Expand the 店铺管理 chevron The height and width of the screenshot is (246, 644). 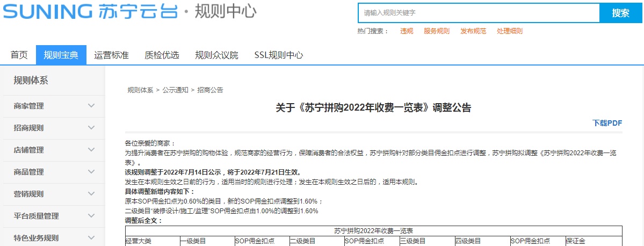92,150
